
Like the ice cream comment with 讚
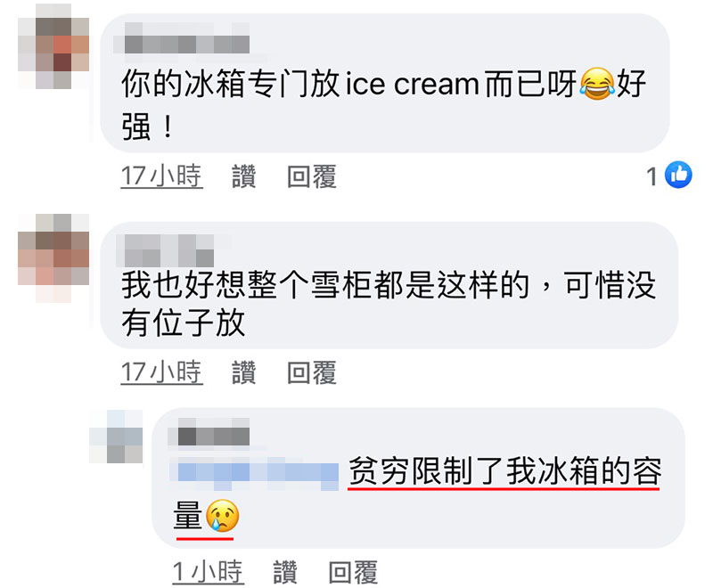[x=243, y=176]
